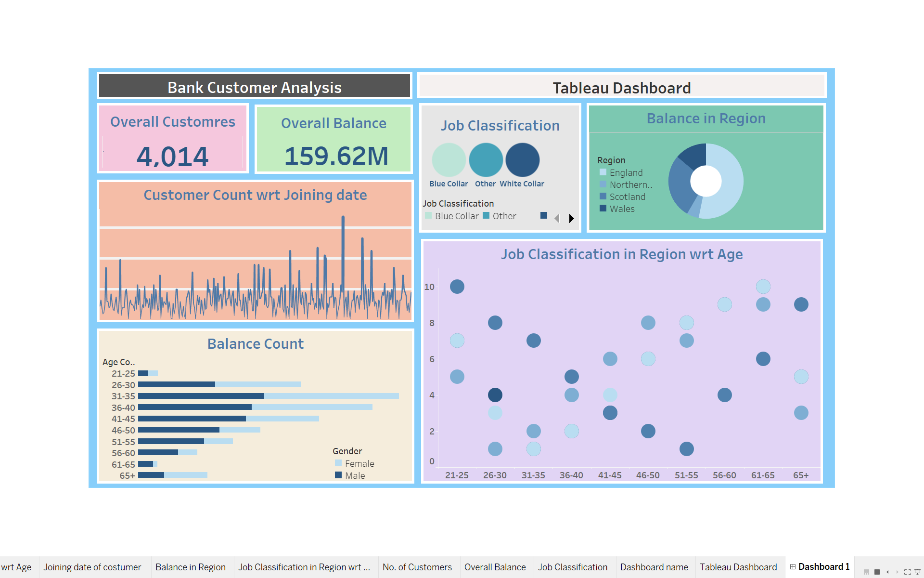Open the Overall Balance sheet tab
Image resolution: width=924 pixels, height=578 pixels.
tap(495, 567)
